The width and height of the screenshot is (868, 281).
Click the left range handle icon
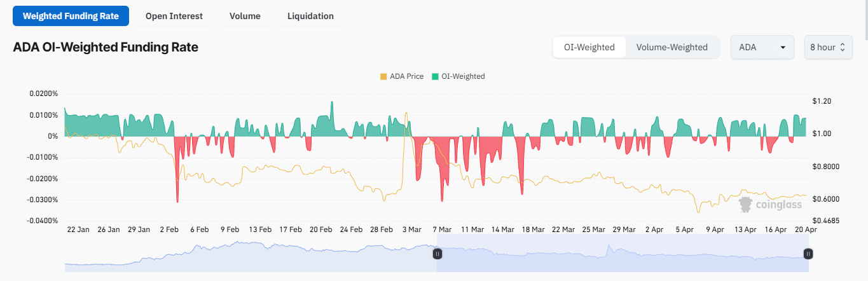437,254
